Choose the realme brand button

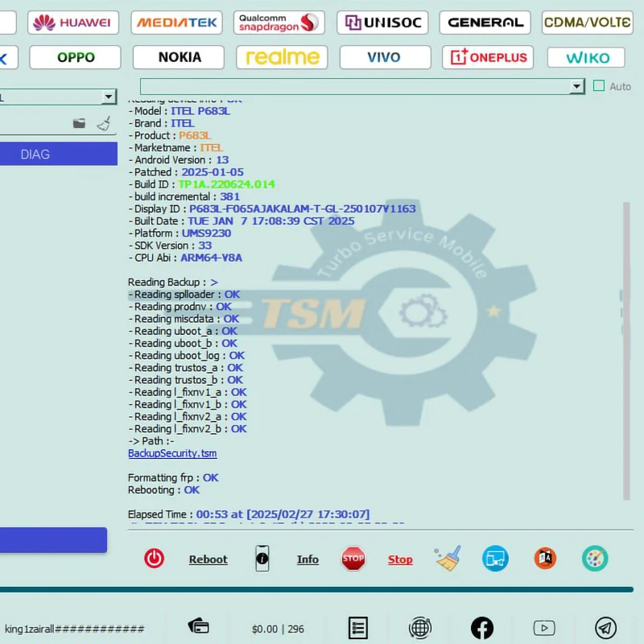[x=282, y=57]
